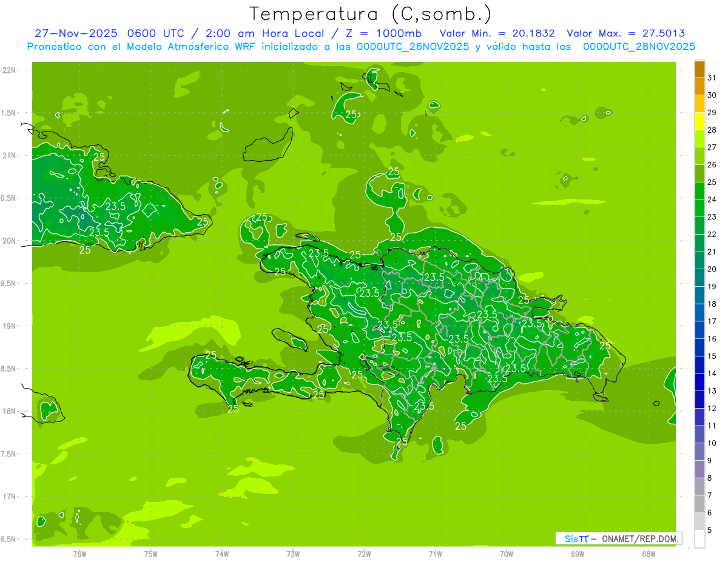Click the "73W" longitude axis label
The width and height of the screenshot is (728, 562).
[x=293, y=554]
